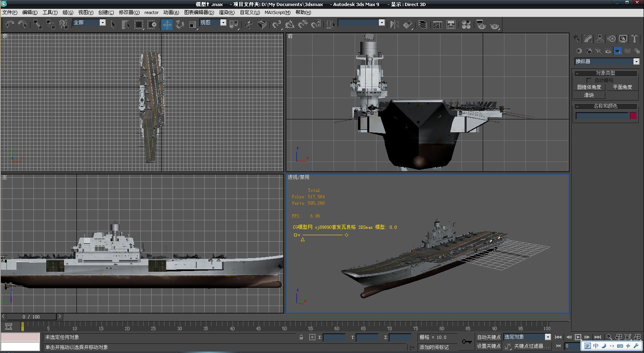
Task: Expand the 操纵器 category dropdown
Action: pyautogui.click(x=636, y=62)
